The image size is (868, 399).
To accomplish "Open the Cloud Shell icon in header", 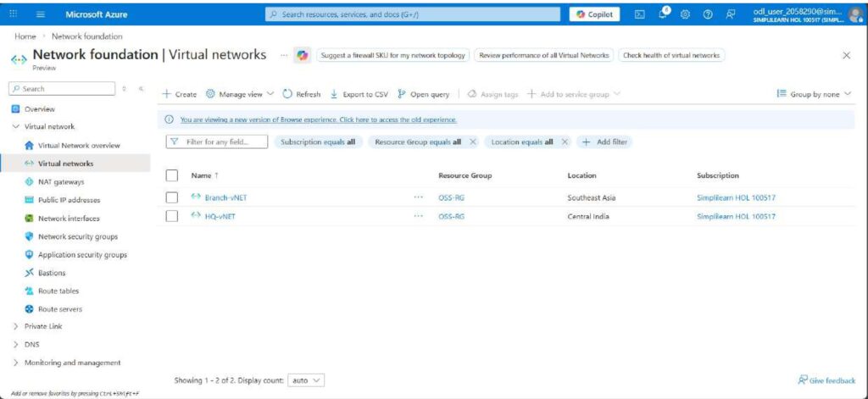I will coord(640,14).
